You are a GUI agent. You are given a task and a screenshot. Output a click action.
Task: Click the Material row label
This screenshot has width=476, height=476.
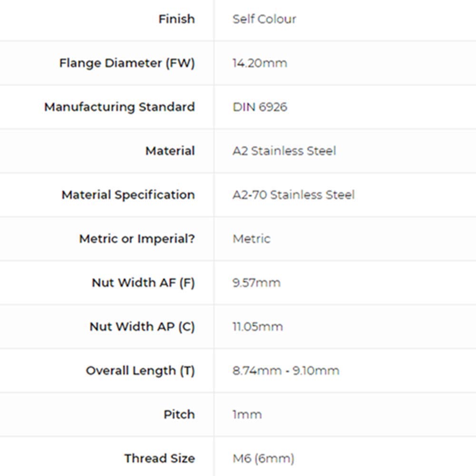(170, 151)
